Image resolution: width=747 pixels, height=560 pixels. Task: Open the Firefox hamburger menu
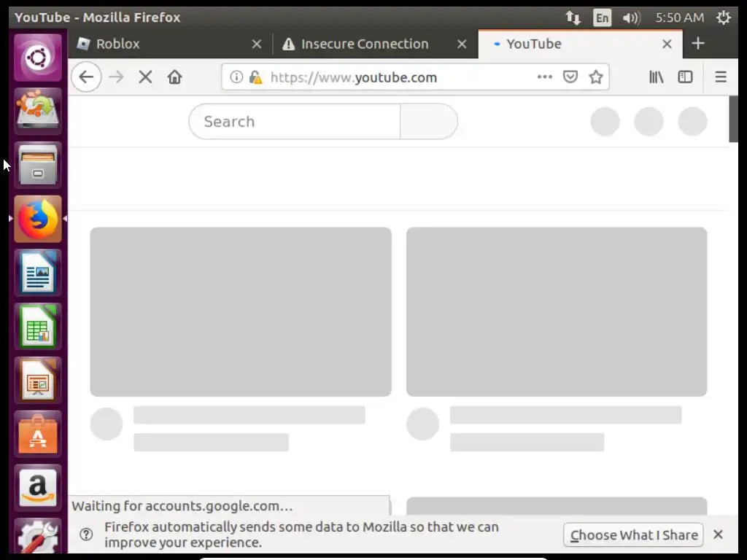point(721,77)
